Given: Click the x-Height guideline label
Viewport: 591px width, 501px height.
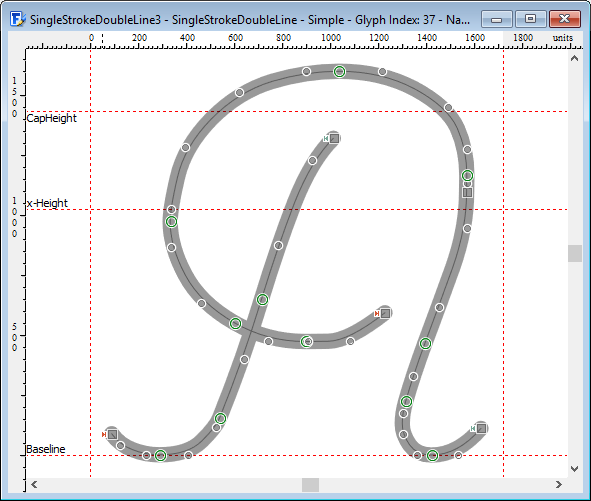Looking at the screenshot, I should (x=47, y=203).
